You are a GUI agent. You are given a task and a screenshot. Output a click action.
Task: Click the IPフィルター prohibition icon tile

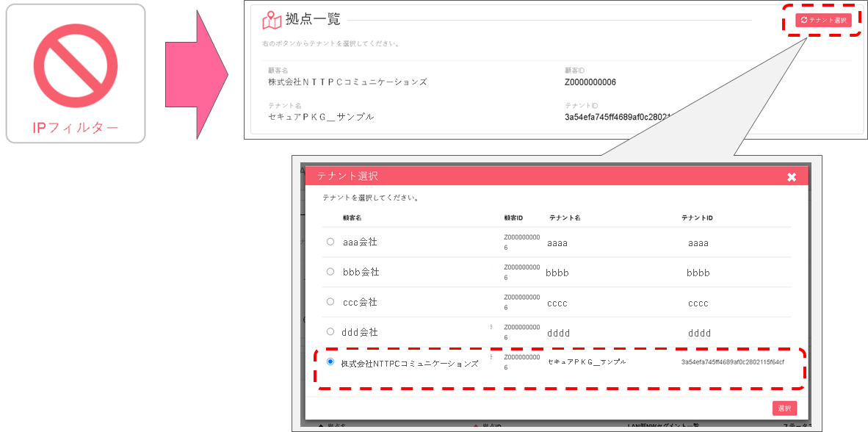tap(76, 73)
